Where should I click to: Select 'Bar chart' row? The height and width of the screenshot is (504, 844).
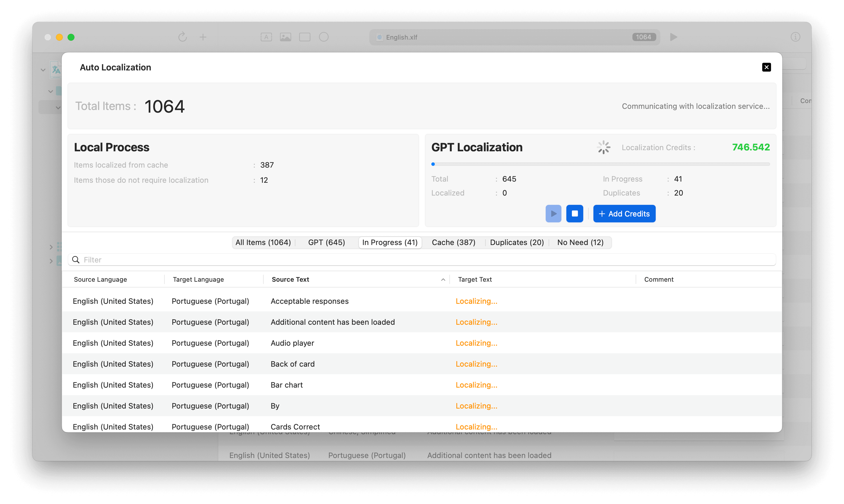(x=421, y=385)
